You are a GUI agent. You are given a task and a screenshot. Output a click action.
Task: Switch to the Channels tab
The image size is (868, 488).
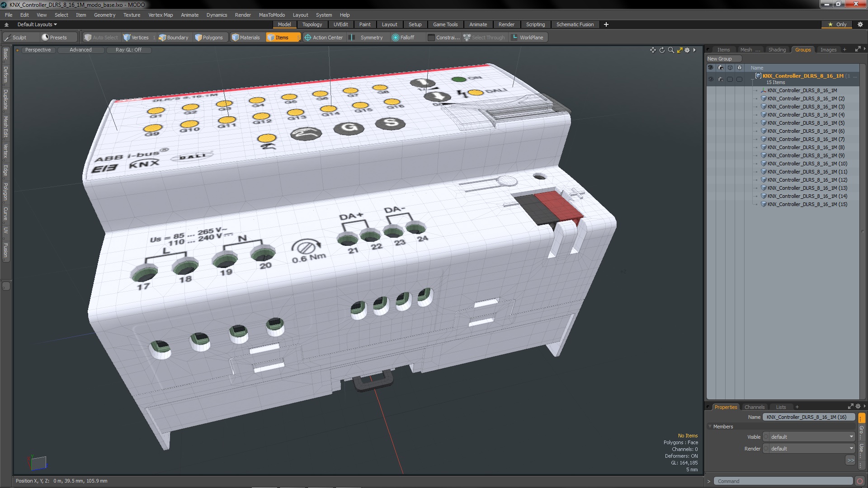pyautogui.click(x=754, y=407)
